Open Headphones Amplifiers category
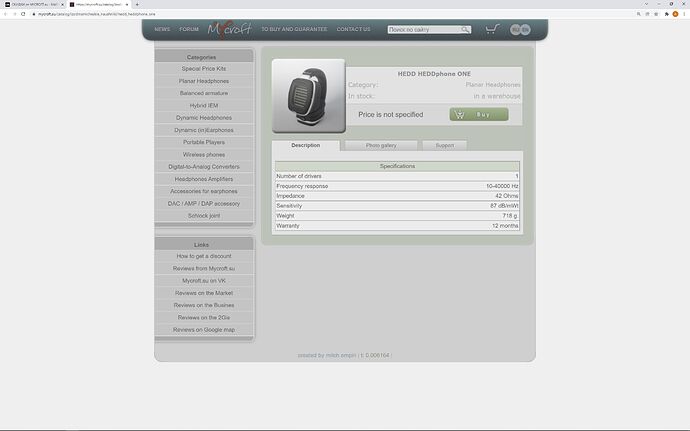690x431 pixels. (204, 179)
